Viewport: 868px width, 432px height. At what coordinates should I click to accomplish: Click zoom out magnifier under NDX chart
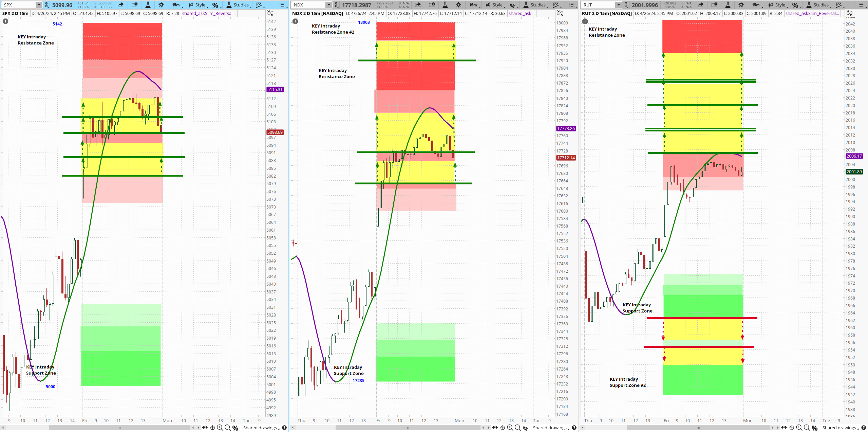[517, 428]
